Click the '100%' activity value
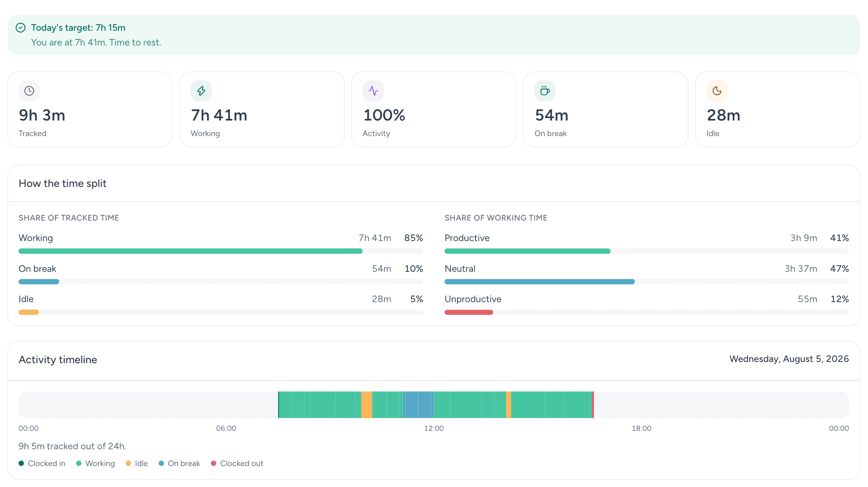The height and width of the screenshot is (487, 868). pyautogui.click(x=384, y=115)
